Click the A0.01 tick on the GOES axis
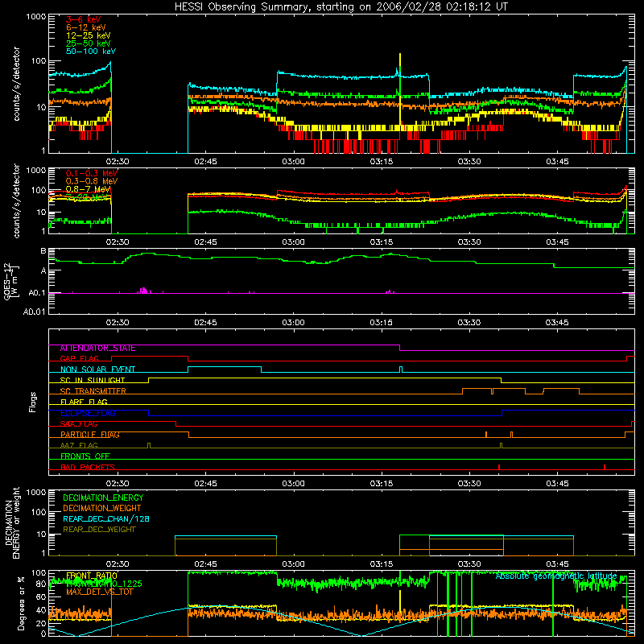Viewport: 644px width, 644px height. point(35,312)
